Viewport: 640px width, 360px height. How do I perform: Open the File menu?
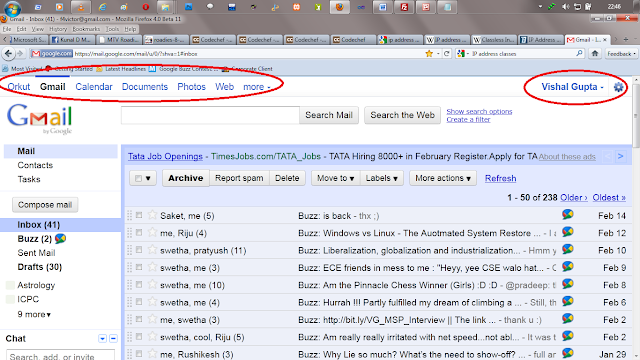click(7, 29)
